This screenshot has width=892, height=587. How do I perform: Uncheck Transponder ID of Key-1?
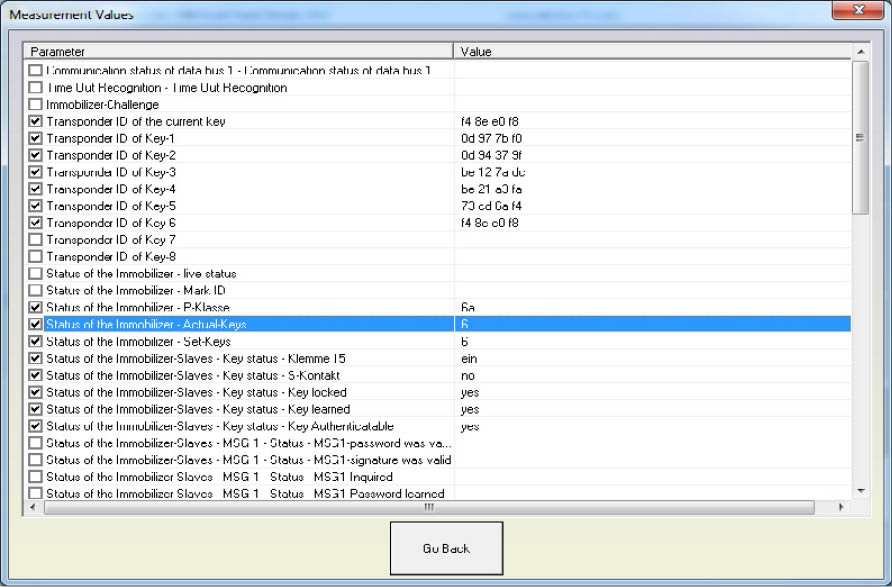[x=36, y=139]
